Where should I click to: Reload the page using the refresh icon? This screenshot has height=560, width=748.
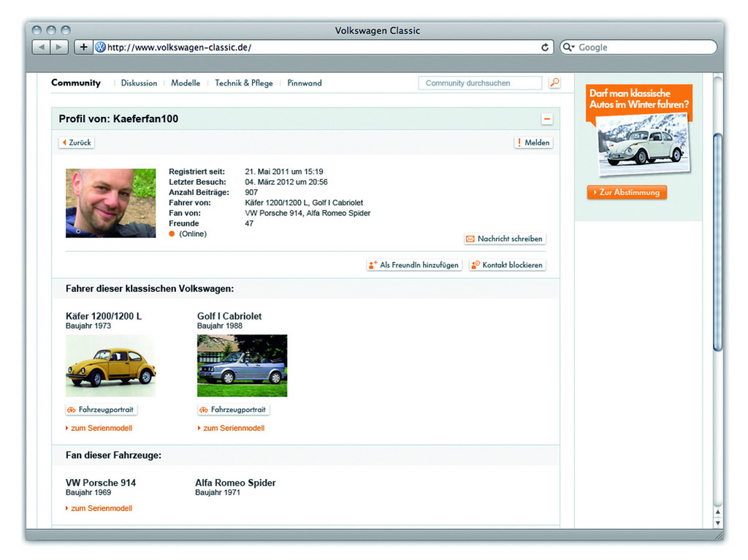545,47
